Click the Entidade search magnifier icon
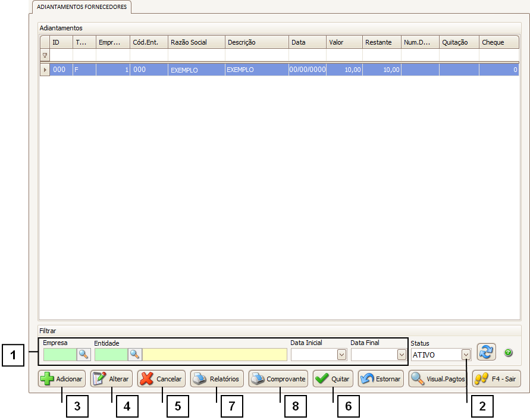Image resolution: width=530 pixels, height=420 pixels. 135,355
